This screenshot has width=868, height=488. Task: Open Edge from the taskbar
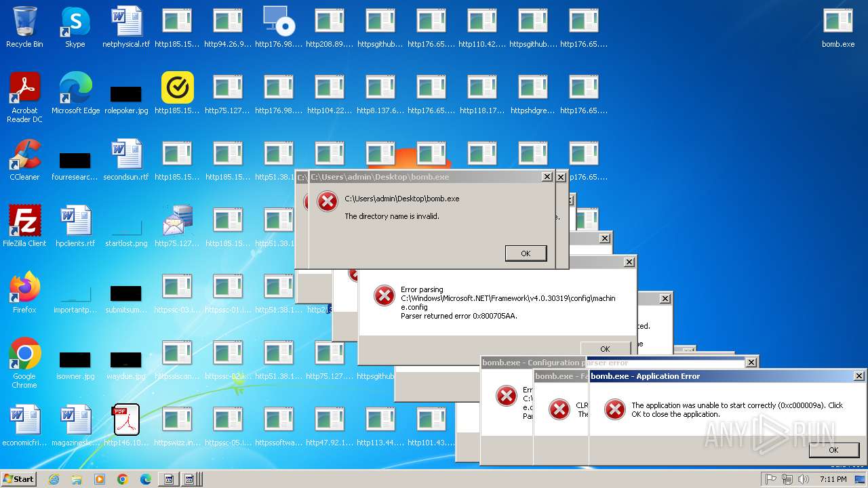point(145,479)
